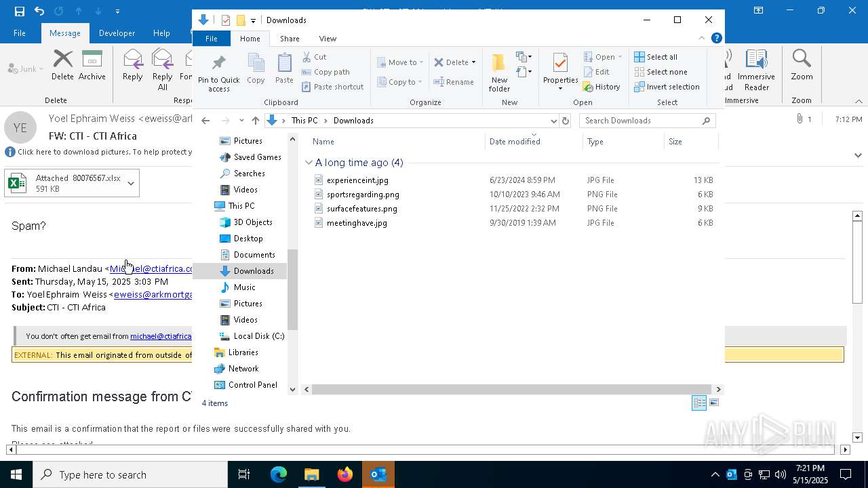Click Outlook Reply icon
Screen dimensions: 868x488
tap(133, 60)
